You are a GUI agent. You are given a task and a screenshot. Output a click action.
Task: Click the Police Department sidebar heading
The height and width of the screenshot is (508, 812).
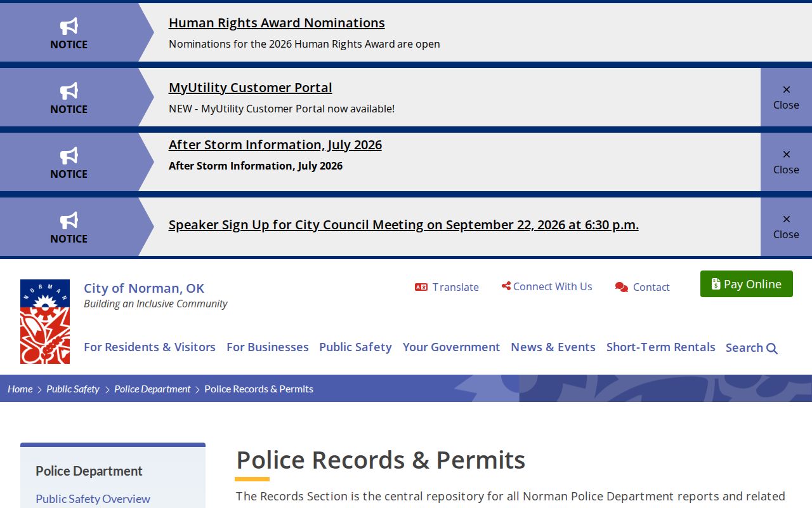[89, 471]
